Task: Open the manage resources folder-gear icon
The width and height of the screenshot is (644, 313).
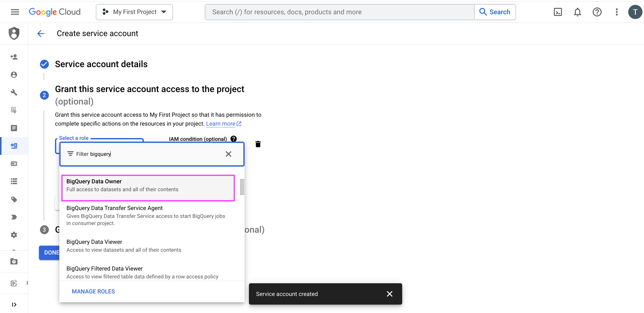Action: [14, 261]
